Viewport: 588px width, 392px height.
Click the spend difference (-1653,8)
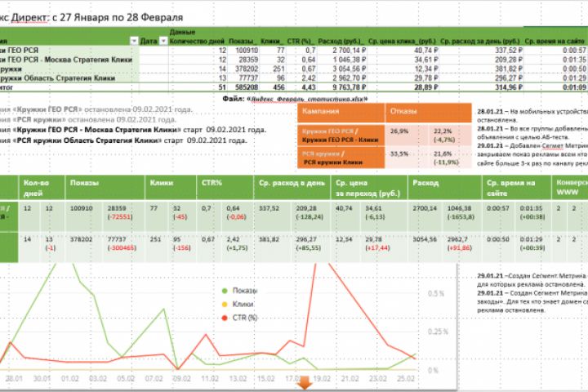461,217
